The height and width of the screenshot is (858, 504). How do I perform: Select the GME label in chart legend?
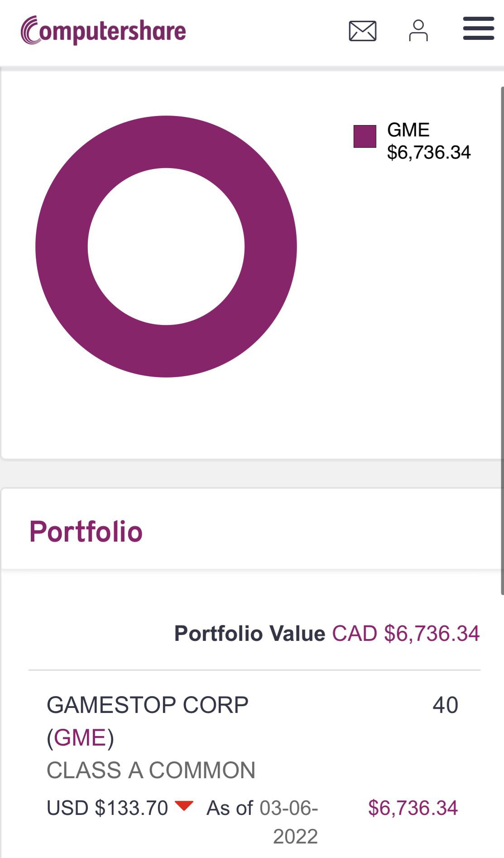pyautogui.click(x=408, y=130)
